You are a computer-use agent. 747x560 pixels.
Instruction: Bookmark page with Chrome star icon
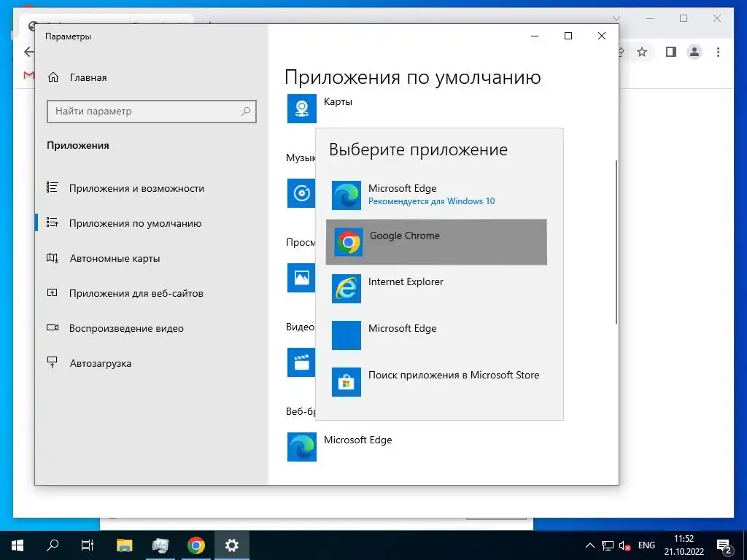click(x=642, y=52)
